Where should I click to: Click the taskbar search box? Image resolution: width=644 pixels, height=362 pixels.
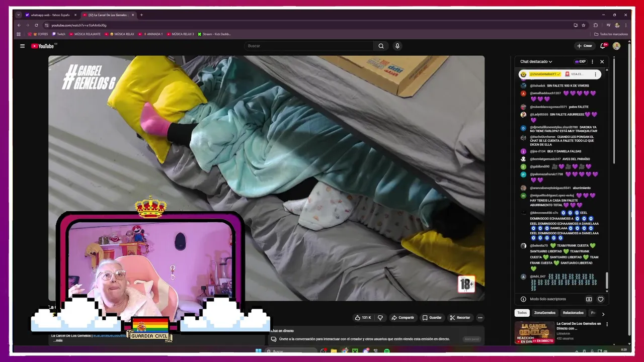(x=292, y=351)
